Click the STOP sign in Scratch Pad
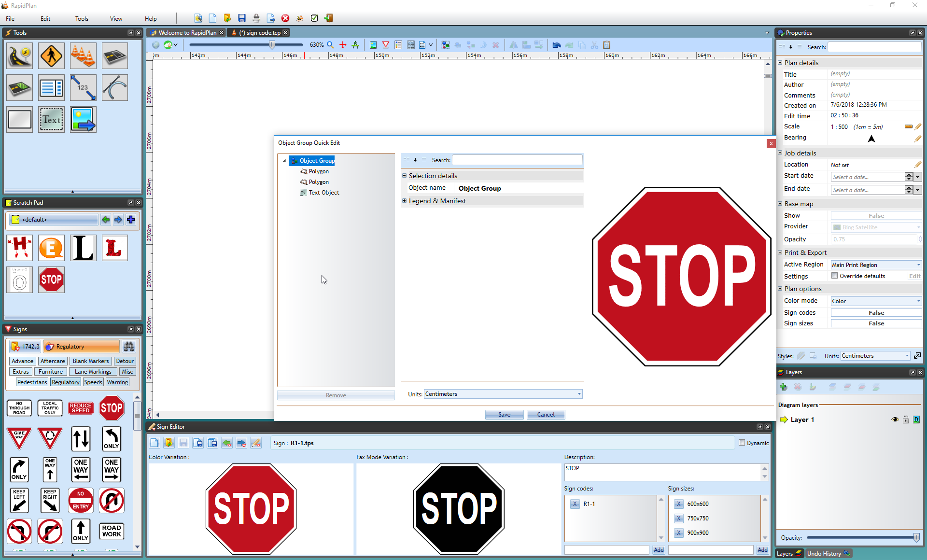The image size is (927, 560). click(51, 280)
